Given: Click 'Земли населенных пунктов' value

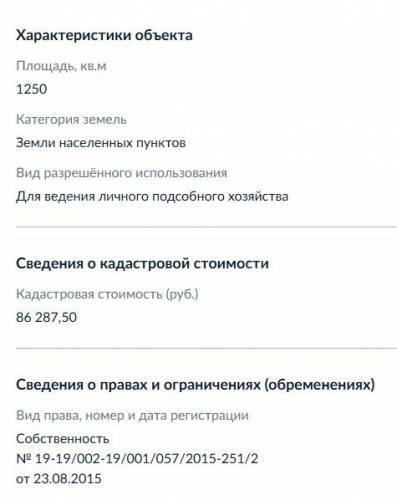Looking at the screenshot, I should [101, 143].
